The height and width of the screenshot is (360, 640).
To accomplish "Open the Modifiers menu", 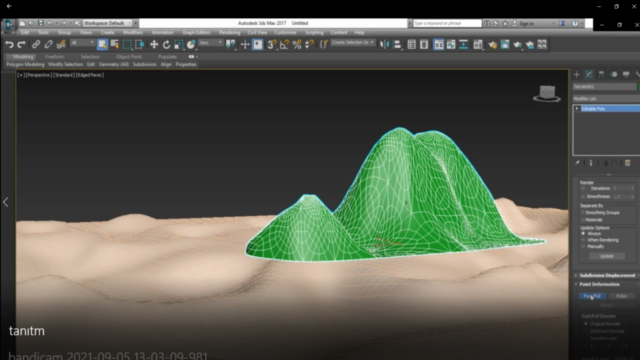I will [x=133, y=32].
